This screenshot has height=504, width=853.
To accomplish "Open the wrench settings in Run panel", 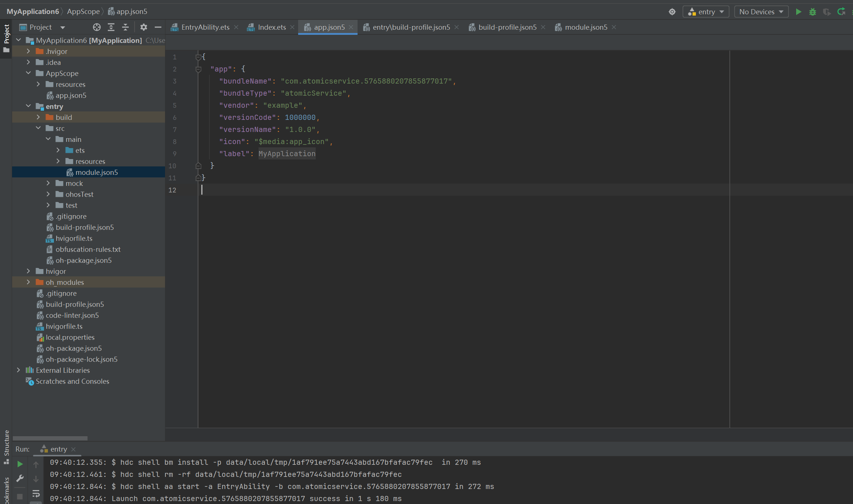I will [x=20, y=478].
